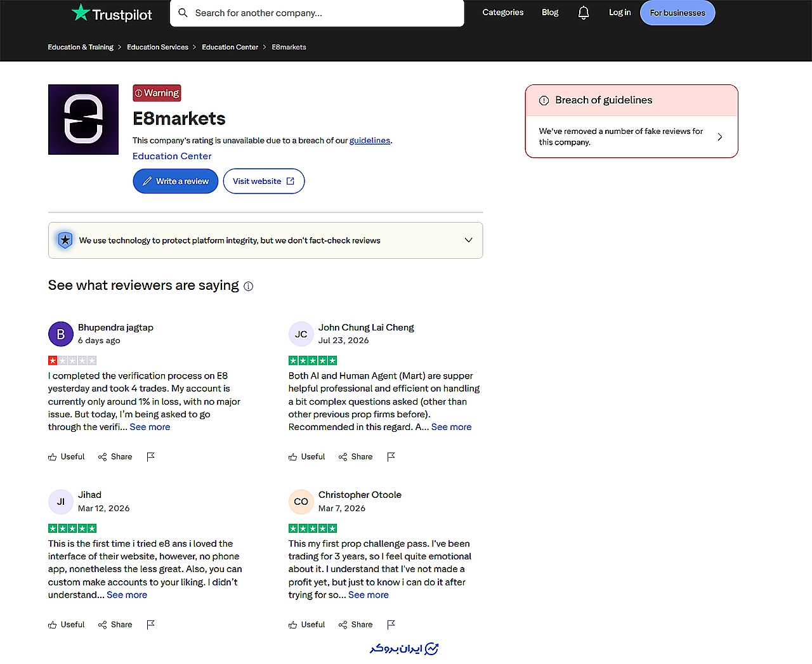Open Christopher Otoole's CO avatar
This screenshot has height=664, width=812.
click(x=301, y=502)
